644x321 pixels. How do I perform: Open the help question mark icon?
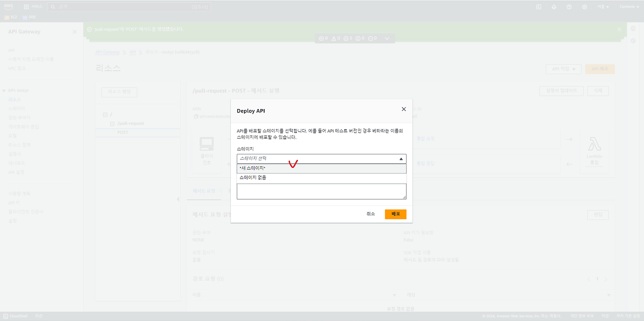[569, 7]
